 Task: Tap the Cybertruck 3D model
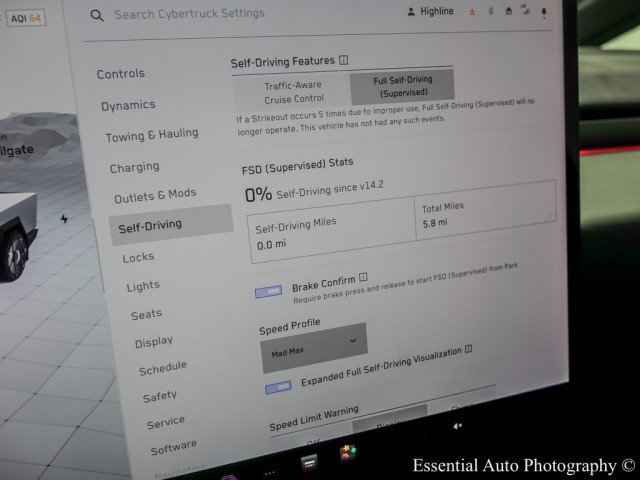17,237
